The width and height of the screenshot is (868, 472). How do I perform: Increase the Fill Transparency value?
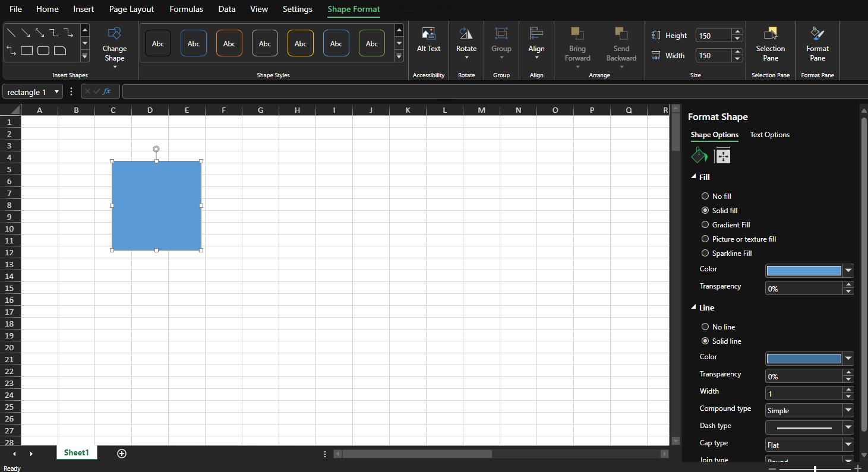[848, 285]
